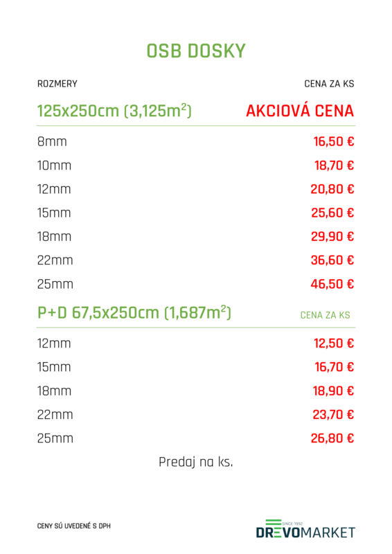
Task: Click the OSB DOSKY title
Action: pos(196,51)
